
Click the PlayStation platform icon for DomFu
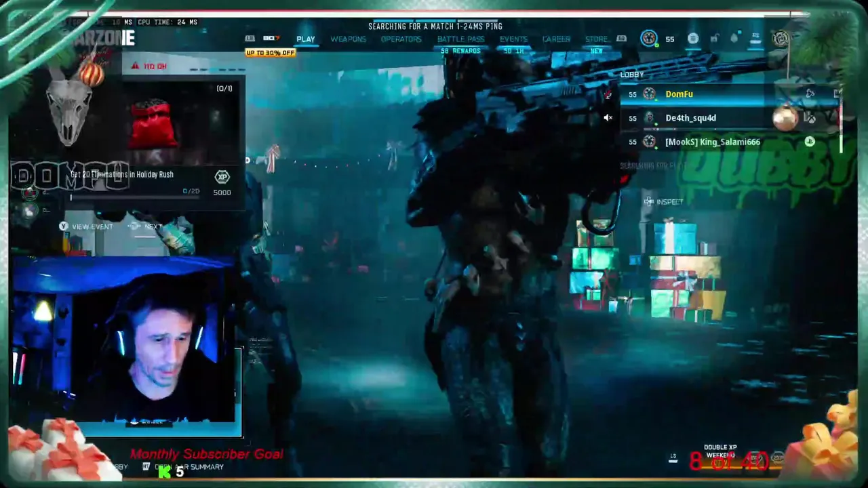[810, 94]
